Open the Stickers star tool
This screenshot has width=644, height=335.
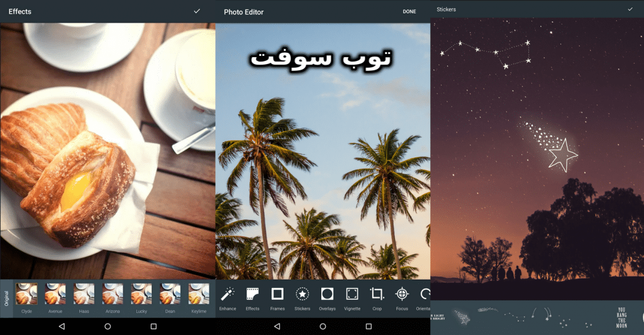pyautogui.click(x=303, y=299)
